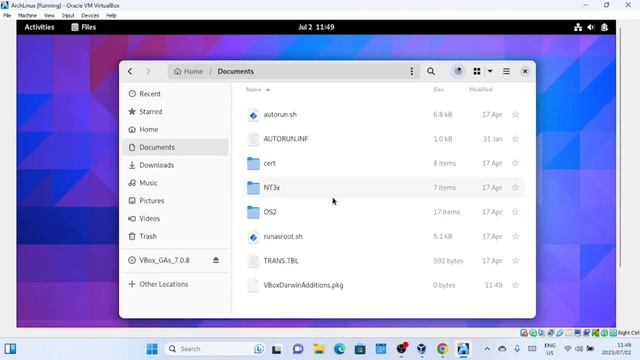This screenshot has height=360, width=640.
Task: Open search in the Files window
Action: pyautogui.click(x=431, y=71)
